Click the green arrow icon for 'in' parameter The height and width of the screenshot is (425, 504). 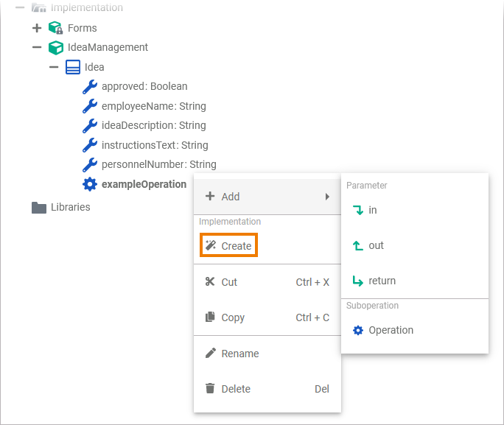click(x=358, y=210)
